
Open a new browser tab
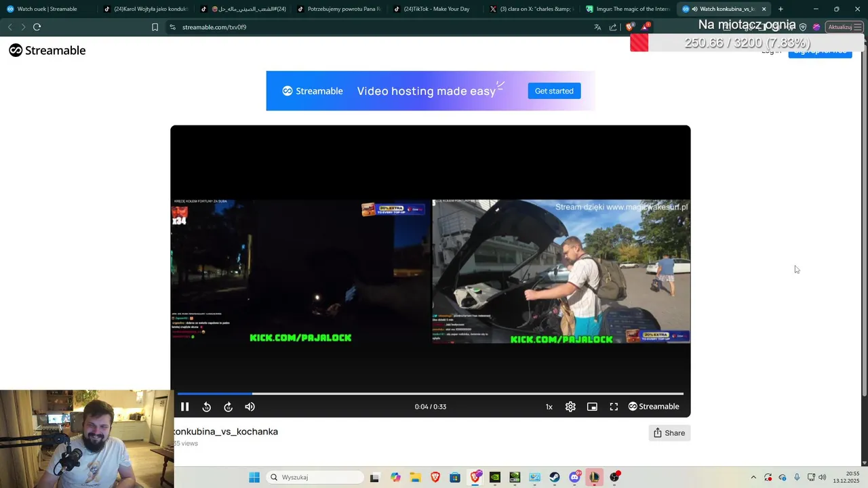(781, 9)
